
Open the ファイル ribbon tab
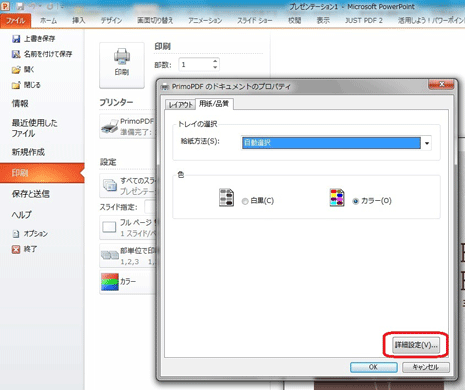[x=15, y=21]
